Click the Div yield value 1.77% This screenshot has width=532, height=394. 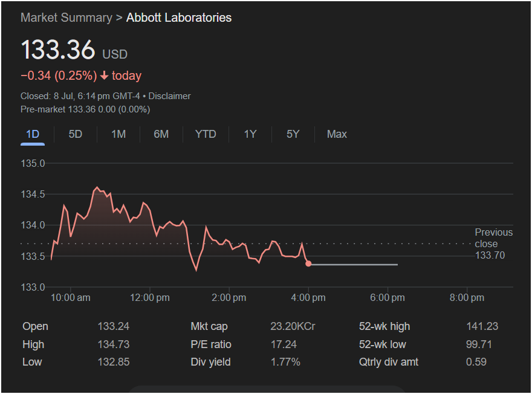point(285,362)
